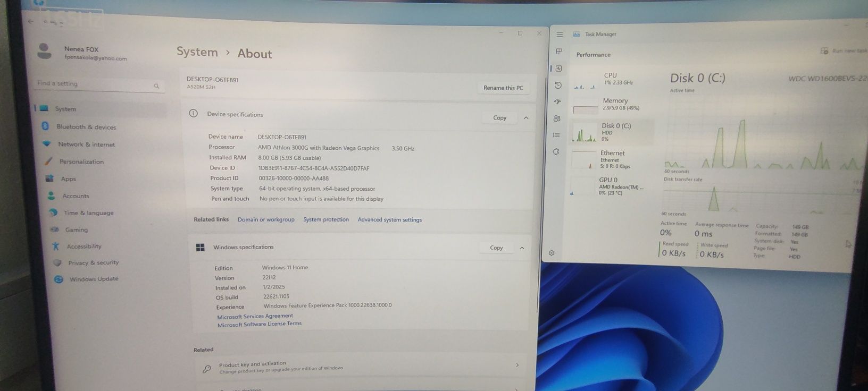Screen dimensions: 868x391
Task: Open System protection link
Action: point(326,219)
